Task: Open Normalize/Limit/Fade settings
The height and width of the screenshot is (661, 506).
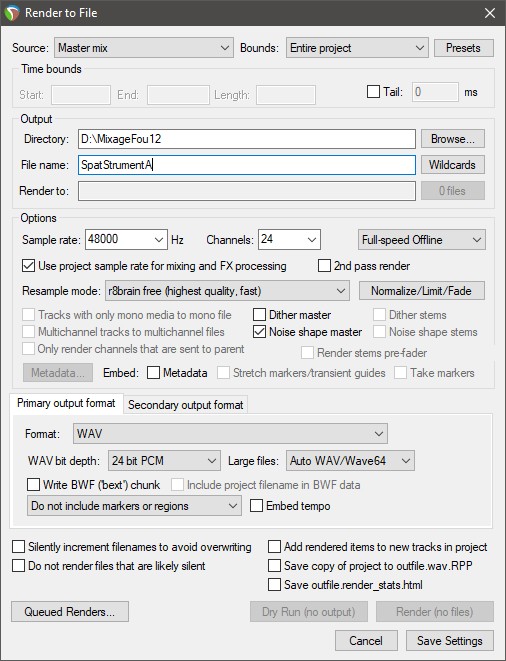Action: (x=422, y=291)
